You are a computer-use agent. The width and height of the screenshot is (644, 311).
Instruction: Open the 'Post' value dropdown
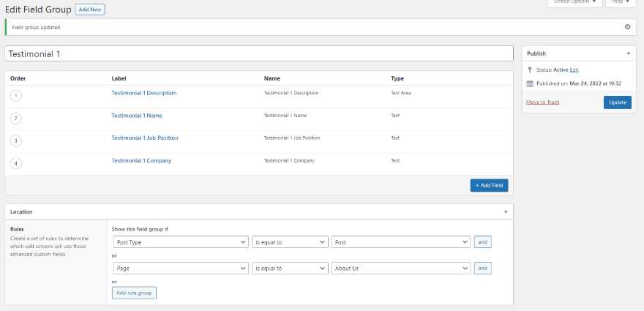tap(400, 242)
